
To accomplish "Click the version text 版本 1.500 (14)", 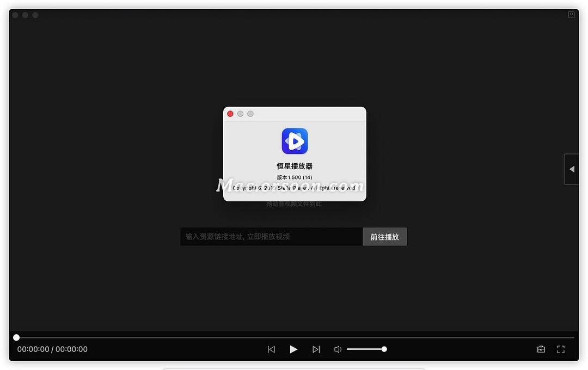I will pyautogui.click(x=295, y=177).
